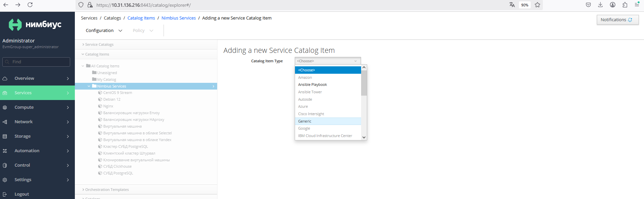Follow the Catalog Items breadcrumb link
This screenshot has width=644, height=199.
pyautogui.click(x=141, y=18)
